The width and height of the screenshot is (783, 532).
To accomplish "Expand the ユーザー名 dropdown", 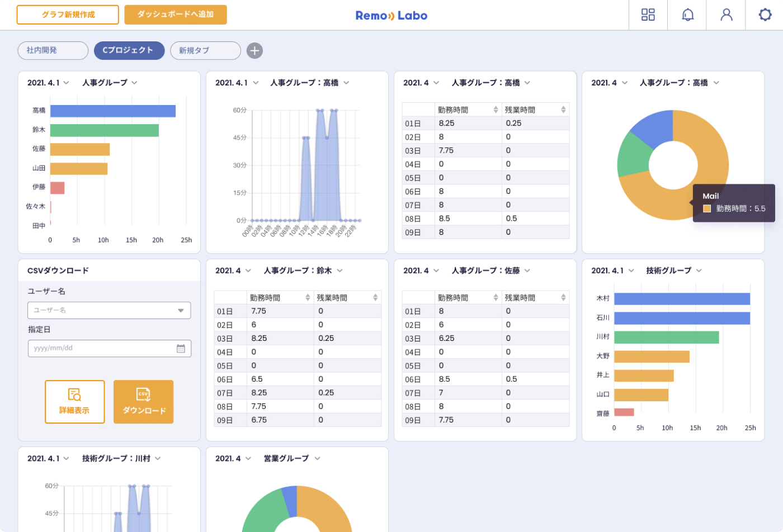I will point(181,311).
